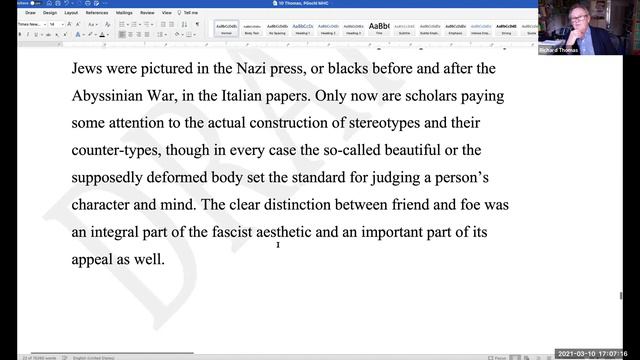Click the Align Right icon
Image resolution: width=640 pixels, height=360 pixels.
point(139,35)
